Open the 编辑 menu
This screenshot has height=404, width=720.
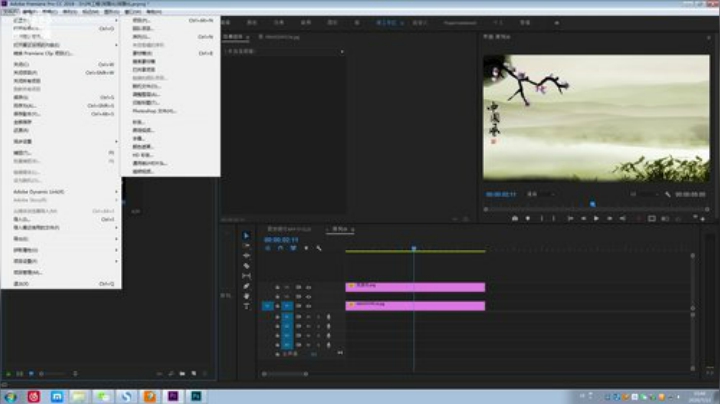click(x=29, y=11)
